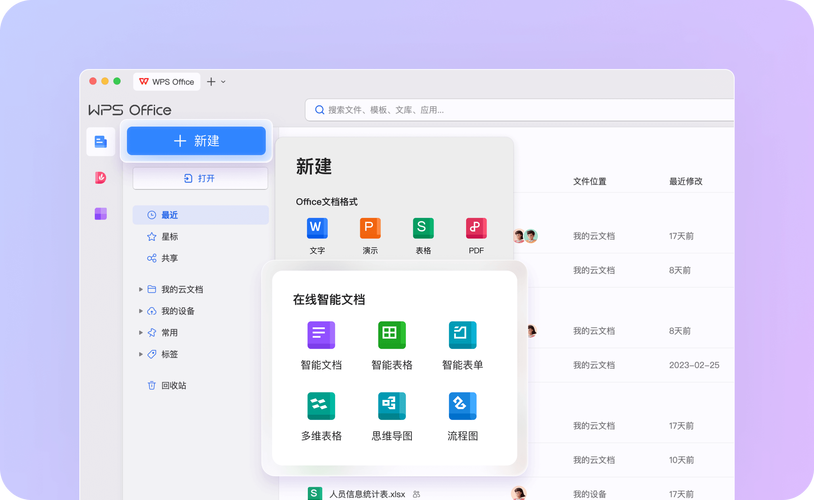Click the 表格 spreadsheet icon
This screenshot has height=500, width=814.
[x=423, y=228]
